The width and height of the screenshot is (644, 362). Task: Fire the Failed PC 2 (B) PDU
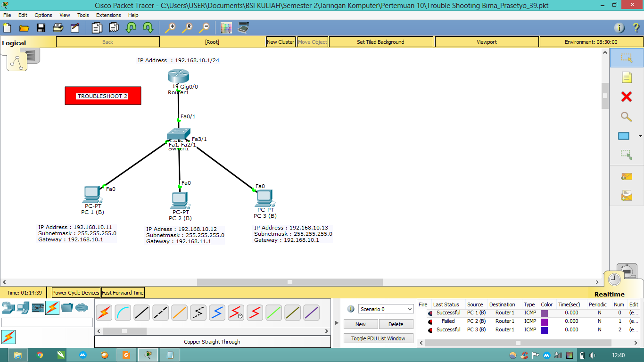point(430,321)
